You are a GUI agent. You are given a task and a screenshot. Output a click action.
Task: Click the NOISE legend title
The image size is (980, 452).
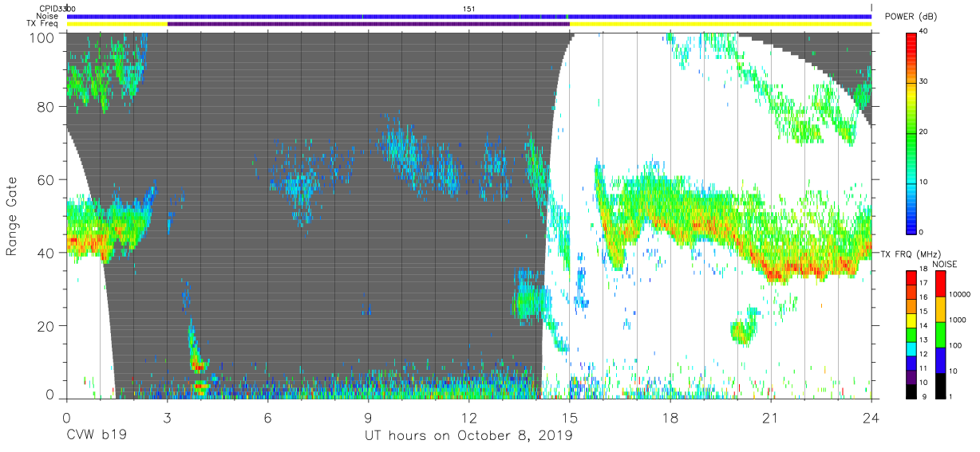pyautogui.click(x=945, y=264)
